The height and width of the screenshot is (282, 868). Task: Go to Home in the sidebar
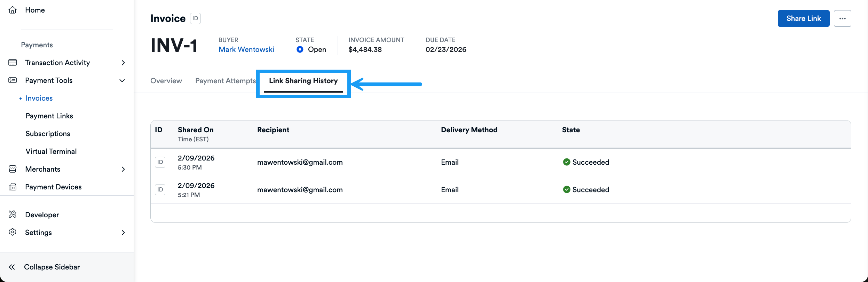click(35, 10)
